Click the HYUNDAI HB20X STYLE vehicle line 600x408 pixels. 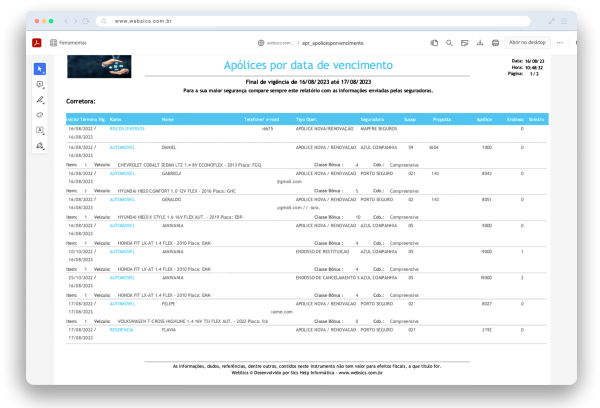[x=181, y=217]
